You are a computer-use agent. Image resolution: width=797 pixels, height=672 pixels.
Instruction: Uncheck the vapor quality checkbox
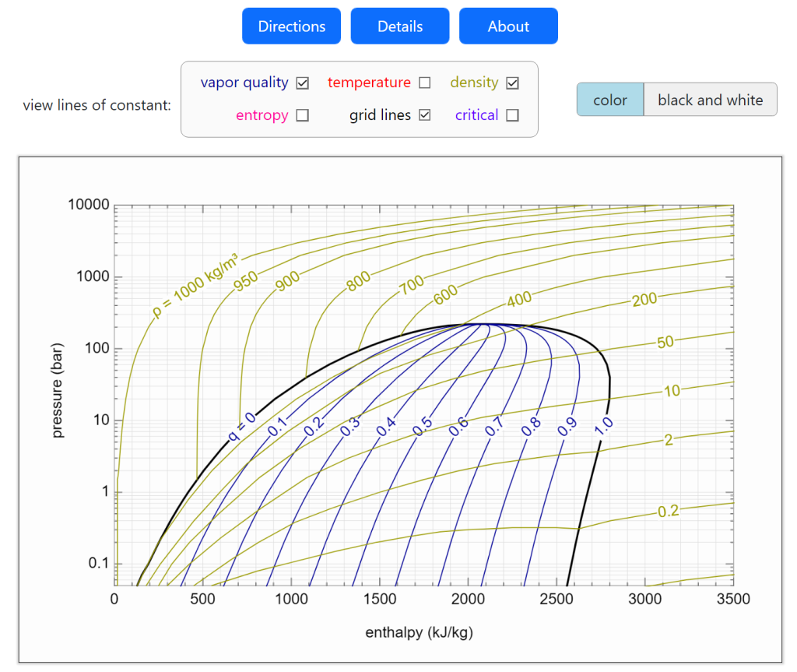303,83
